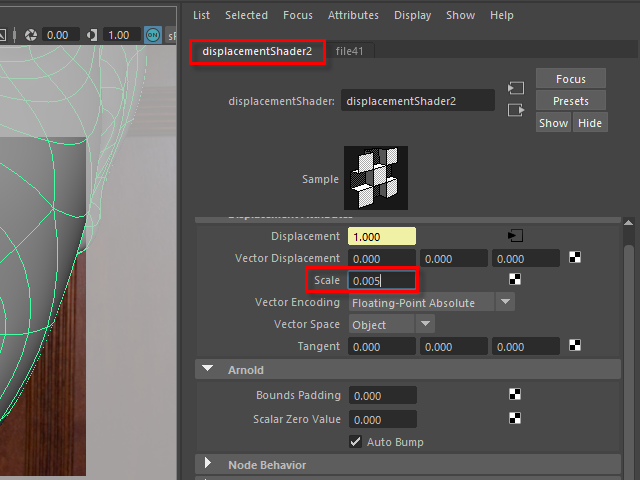
Task: Click Scalar Zero Value checker icon
Action: tap(515, 418)
